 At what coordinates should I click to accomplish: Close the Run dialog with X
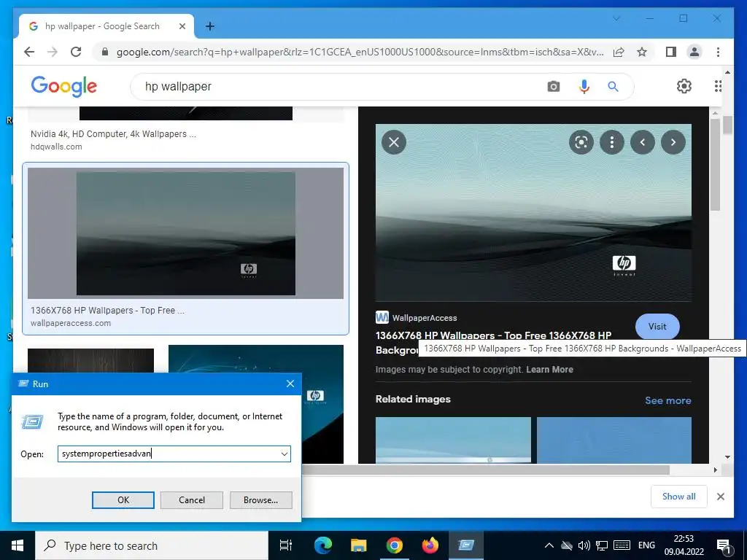click(290, 384)
